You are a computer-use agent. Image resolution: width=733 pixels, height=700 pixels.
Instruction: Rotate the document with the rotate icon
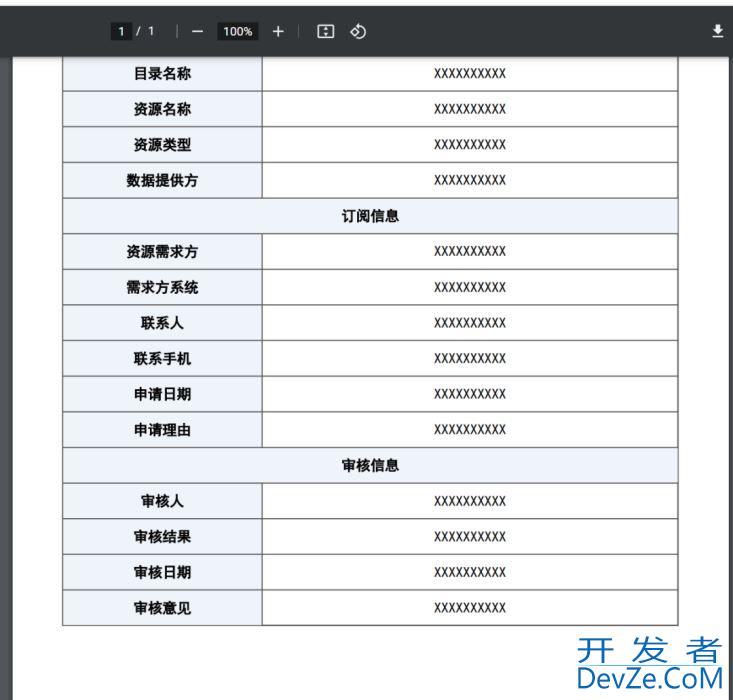tap(358, 32)
